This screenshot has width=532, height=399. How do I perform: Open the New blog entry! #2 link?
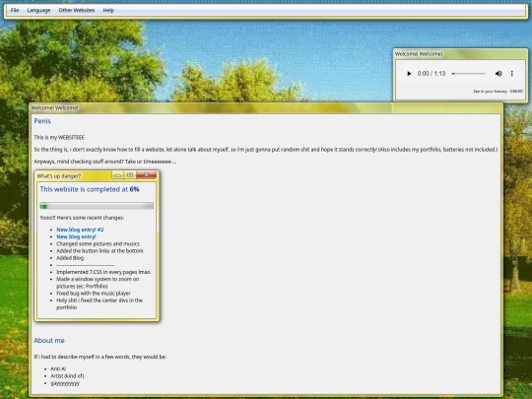[x=80, y=230]
